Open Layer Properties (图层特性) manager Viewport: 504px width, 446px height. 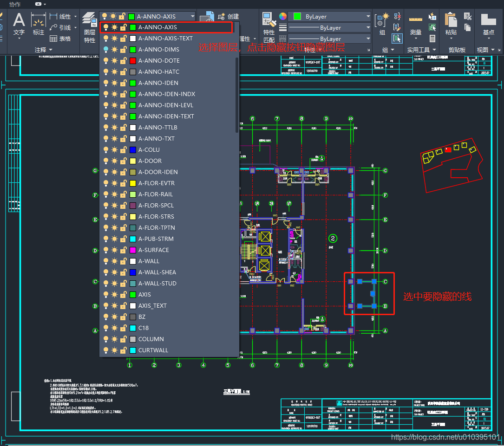pyautogui.click(x=89, y=27)
